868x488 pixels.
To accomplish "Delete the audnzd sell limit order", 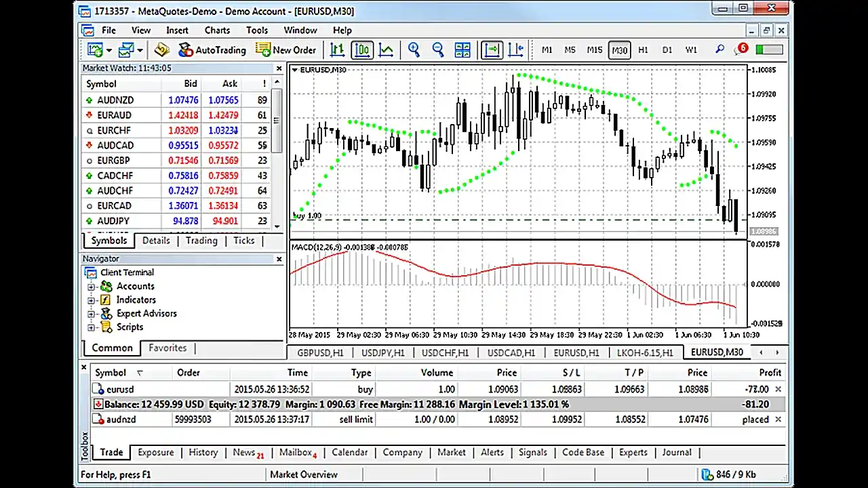I will [778, 420].
